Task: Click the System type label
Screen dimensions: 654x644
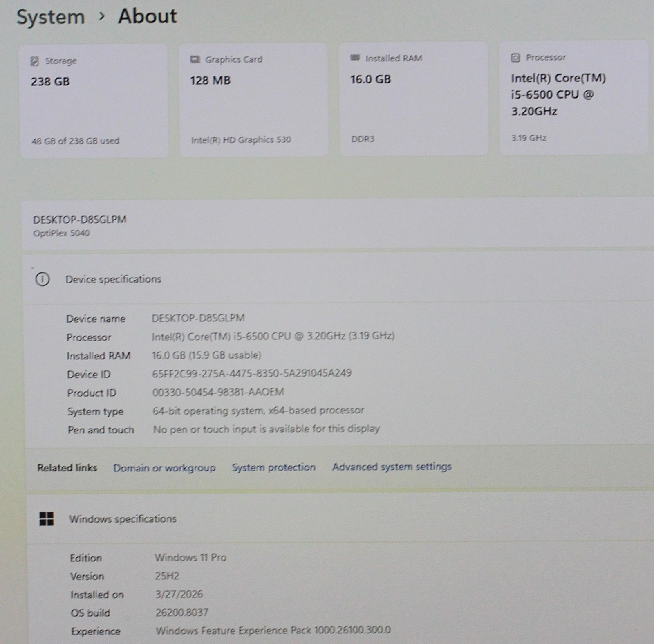Action: click(96, 412)
